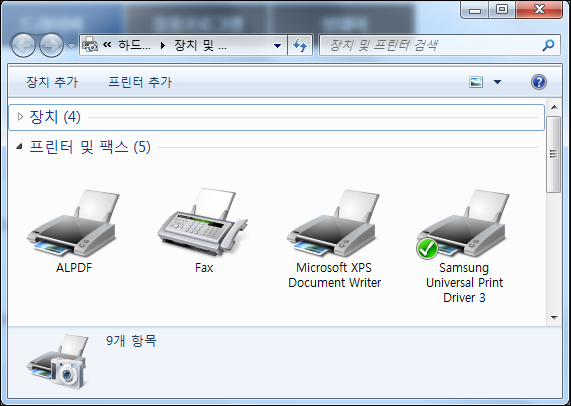Minimize the window
The width and height of the screenshot is (571, 406).
(474, 10)
